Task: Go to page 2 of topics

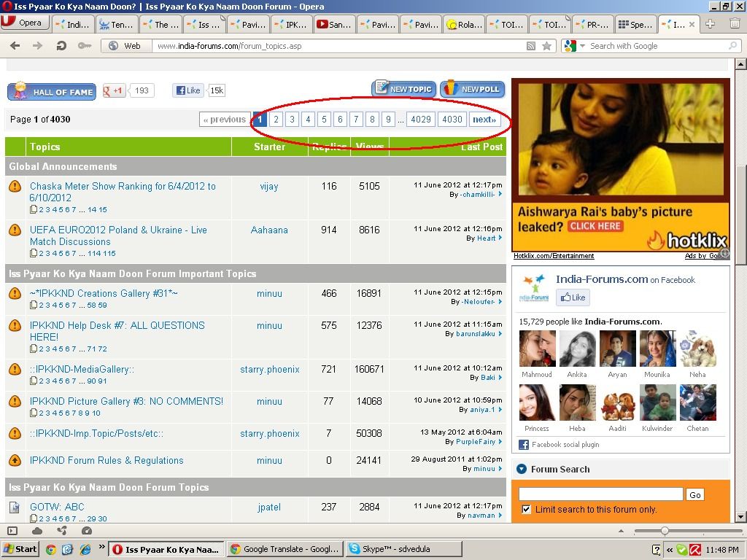Action: 276,119
